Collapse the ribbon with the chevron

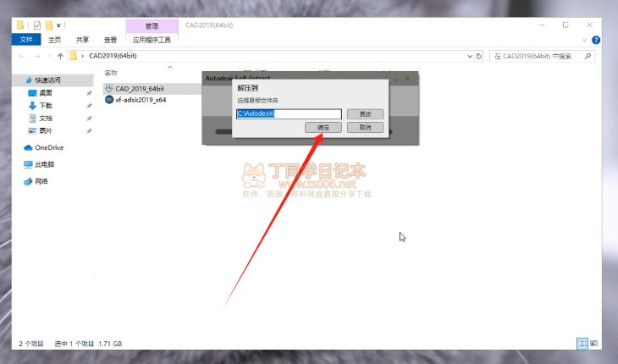(x=584, y=40)
